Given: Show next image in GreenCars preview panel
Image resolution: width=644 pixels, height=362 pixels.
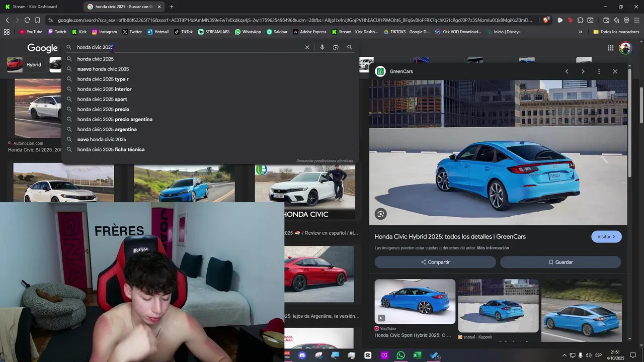Looking at the screenshot, I should point(583,71).
